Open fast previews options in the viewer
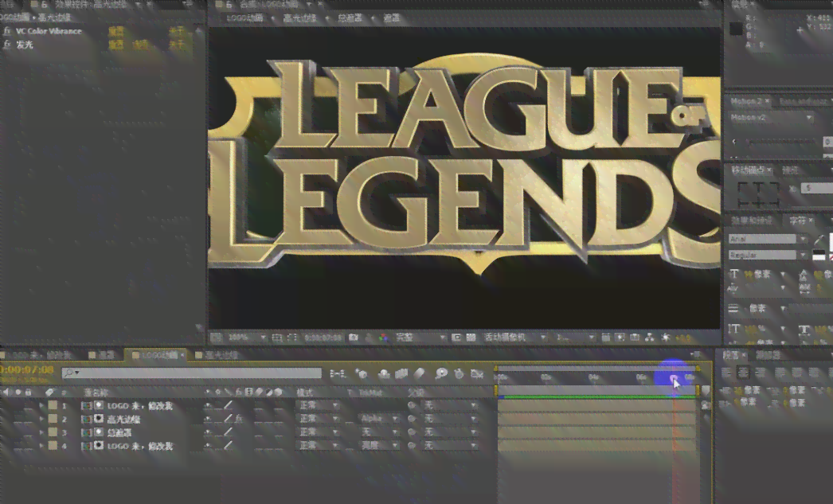Screen dimensions: 833x504 coord(620,338)
